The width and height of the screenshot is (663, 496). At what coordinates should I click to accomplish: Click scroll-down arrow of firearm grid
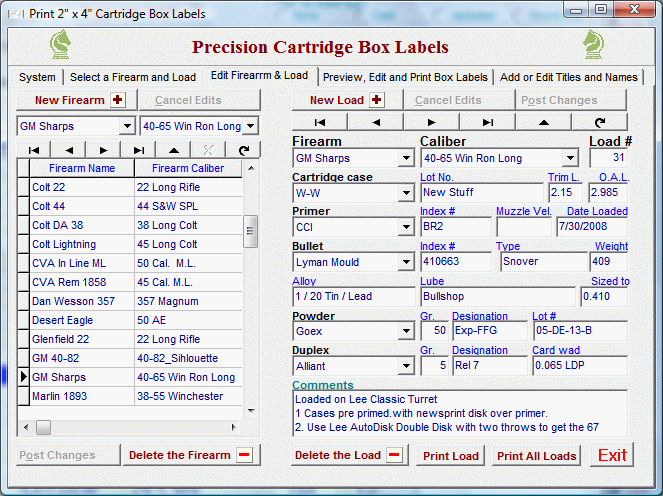(251, 411)
